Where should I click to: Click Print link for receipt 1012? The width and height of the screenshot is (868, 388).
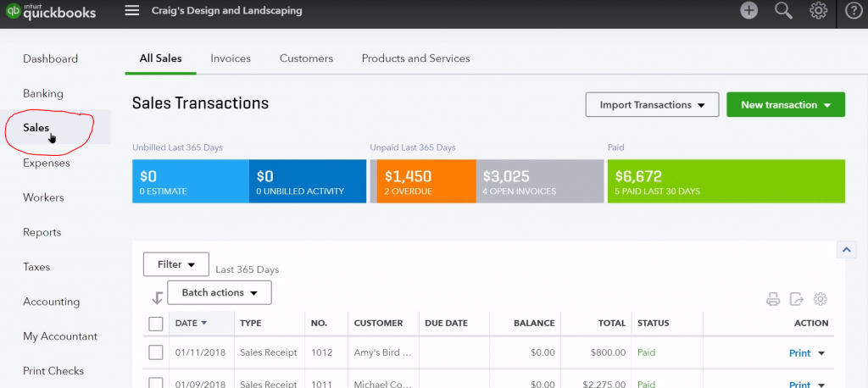coord(799,353)
